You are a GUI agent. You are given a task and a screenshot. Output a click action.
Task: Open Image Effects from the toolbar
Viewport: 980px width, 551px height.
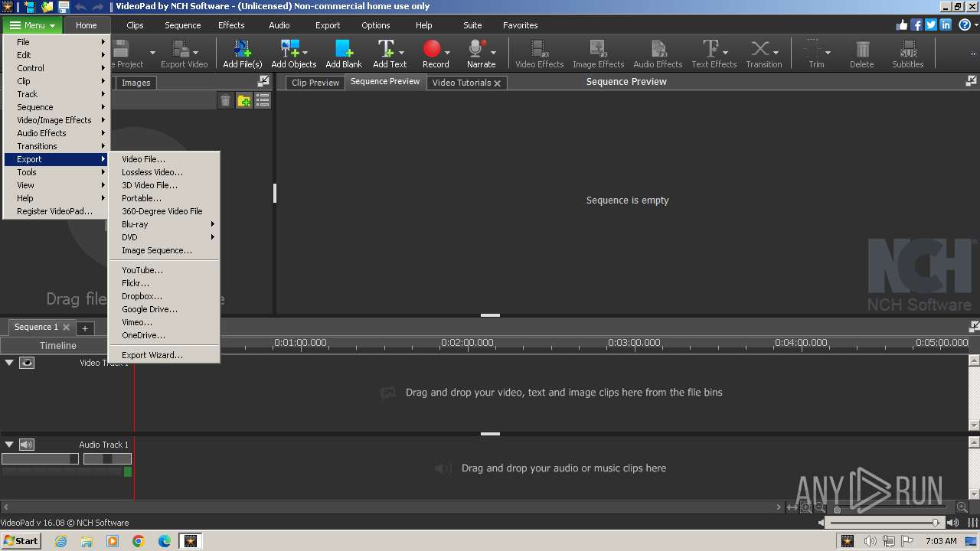(x=599, y=54)
